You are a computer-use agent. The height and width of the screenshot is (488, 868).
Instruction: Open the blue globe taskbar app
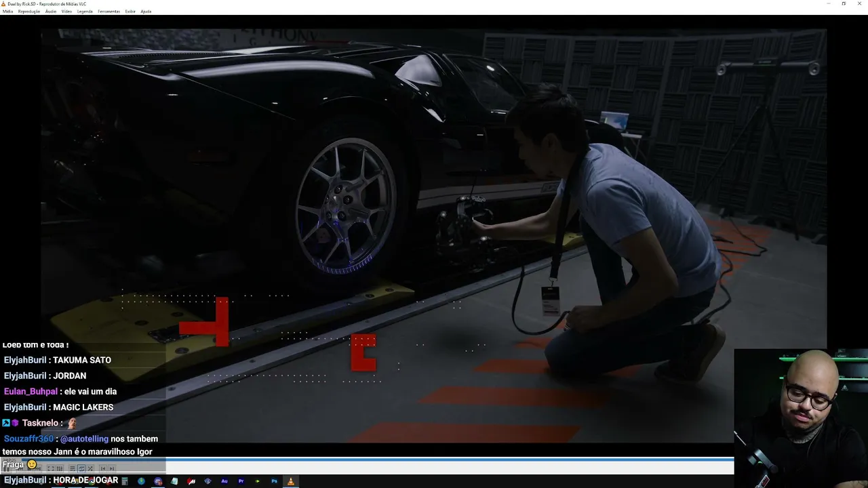(x=141, y=481)
